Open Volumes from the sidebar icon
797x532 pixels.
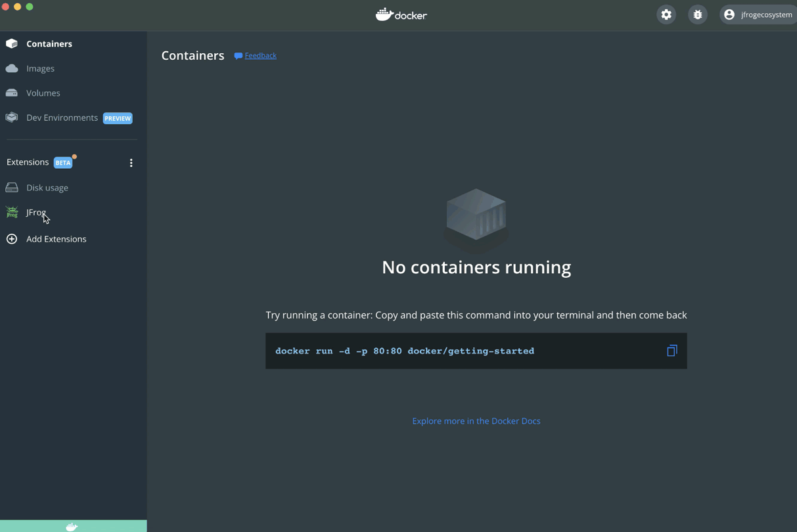pos(12,93)
